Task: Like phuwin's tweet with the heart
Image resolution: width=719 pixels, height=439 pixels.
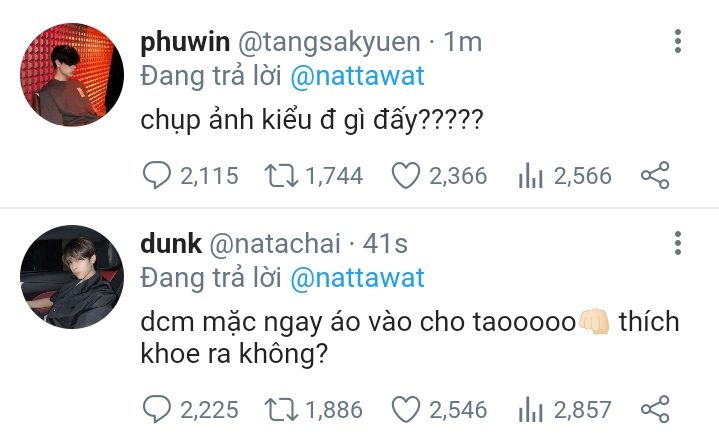Action: pyautogui.click(x=404, y=176)
